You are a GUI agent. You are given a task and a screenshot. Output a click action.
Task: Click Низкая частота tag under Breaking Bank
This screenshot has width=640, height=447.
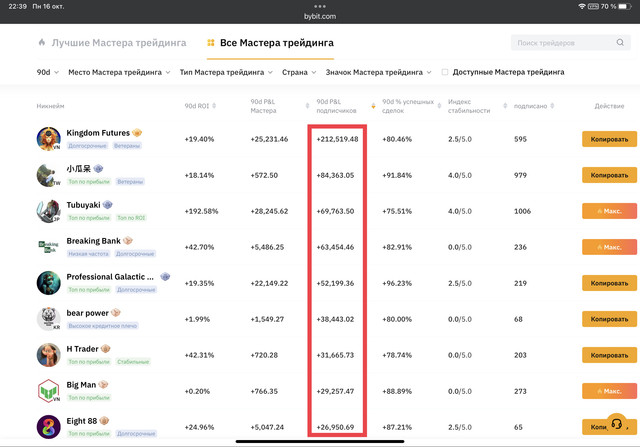88,254
